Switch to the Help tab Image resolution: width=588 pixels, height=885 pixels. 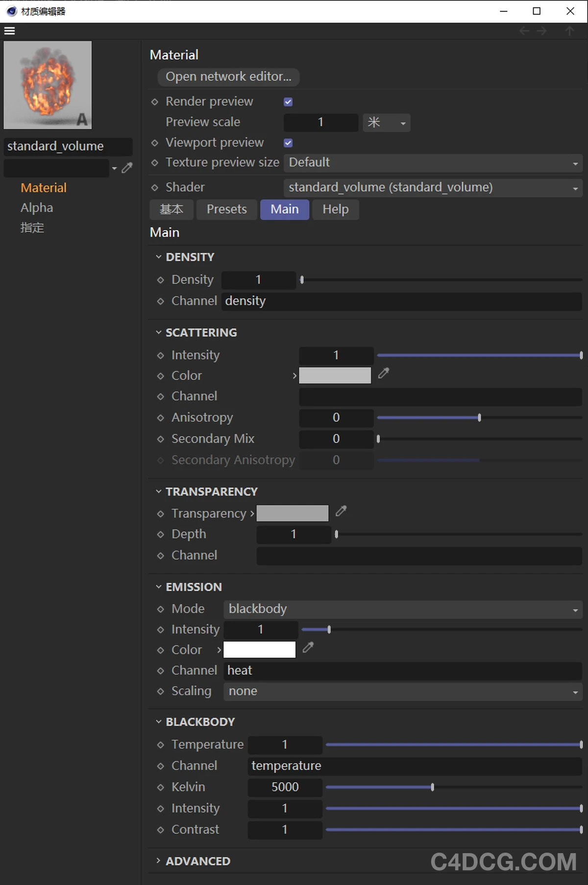(335, 210)
